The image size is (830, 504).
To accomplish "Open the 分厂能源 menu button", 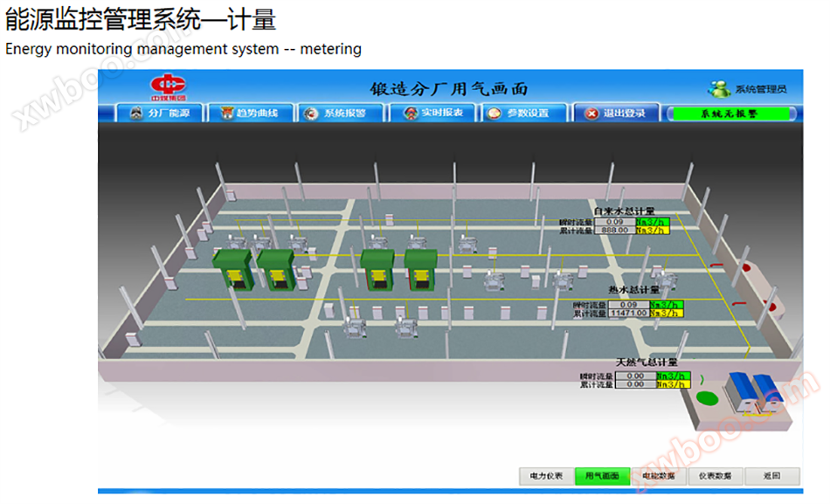I will coord(161,114).
